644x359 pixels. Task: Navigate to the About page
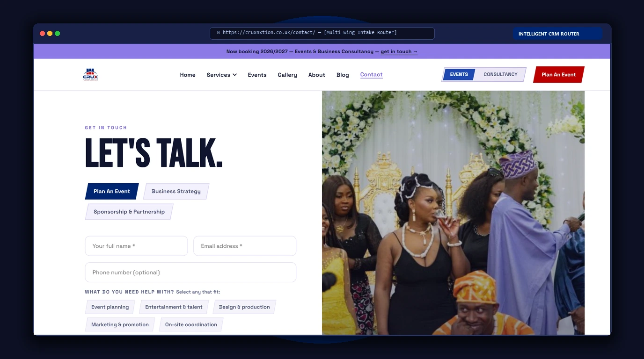point(316,75)
